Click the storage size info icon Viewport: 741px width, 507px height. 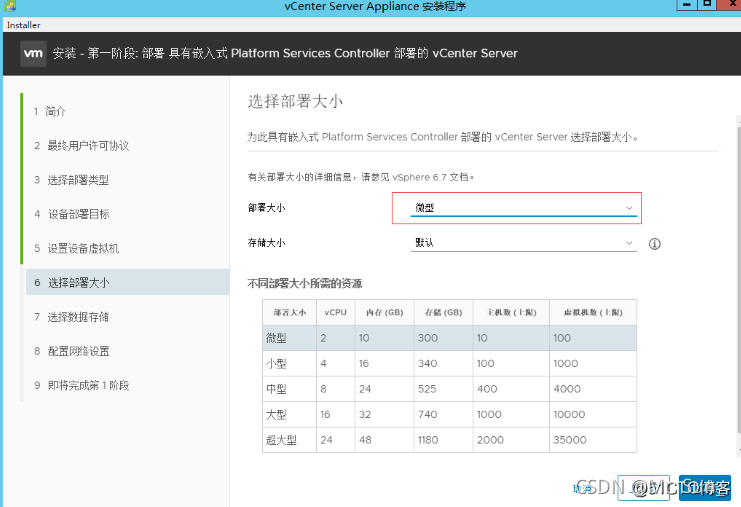(x=655, y=244)
